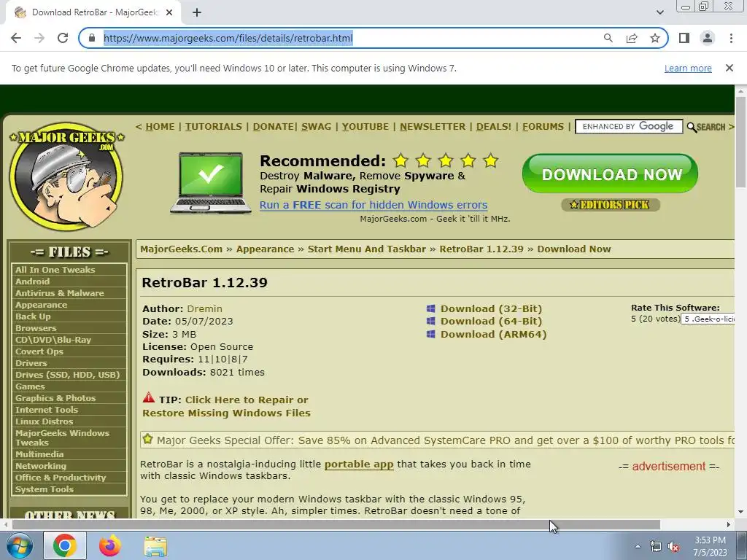Open the DEALS! menu link
Screen dimensions: 747x560
494,127
